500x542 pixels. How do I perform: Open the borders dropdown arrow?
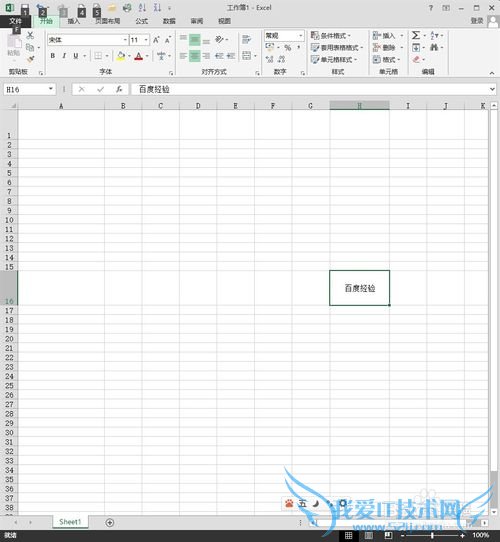point(107,56)
